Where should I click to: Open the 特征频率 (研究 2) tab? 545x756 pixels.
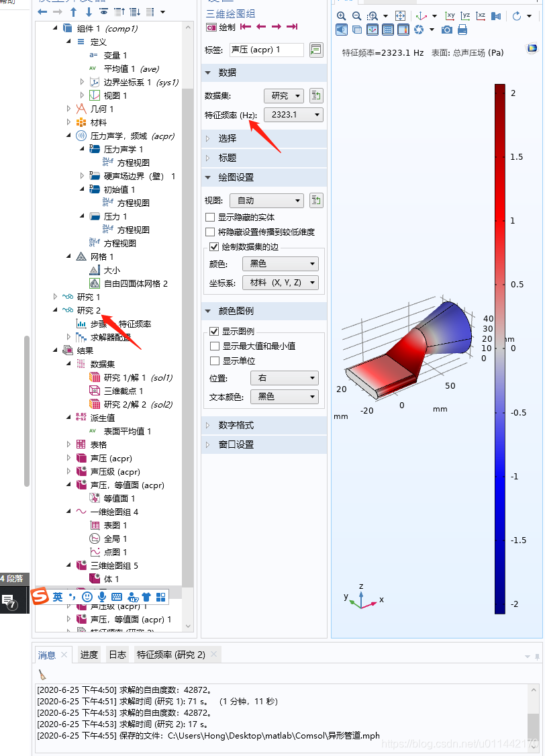pyautogui.click(x=171, y=655)
